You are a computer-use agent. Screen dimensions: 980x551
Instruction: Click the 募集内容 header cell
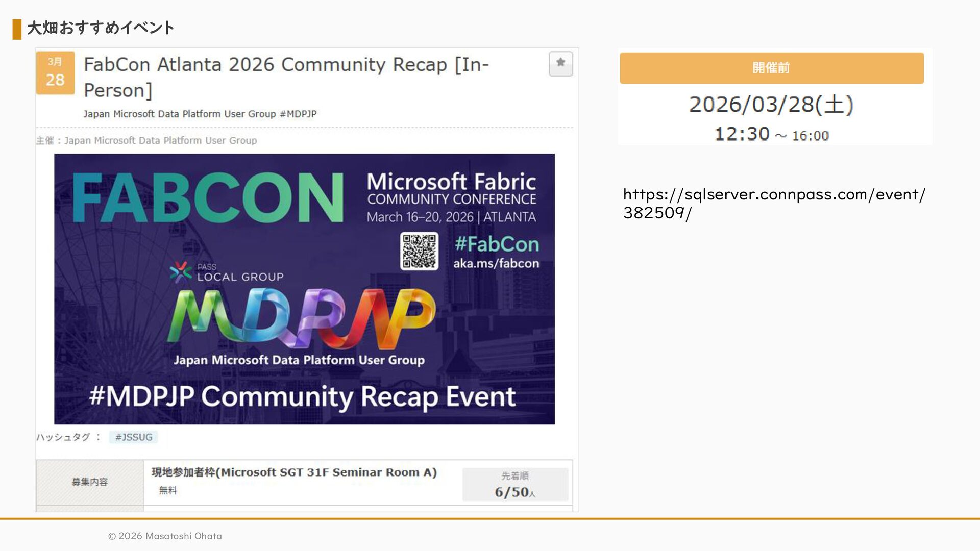pos(90,482)
